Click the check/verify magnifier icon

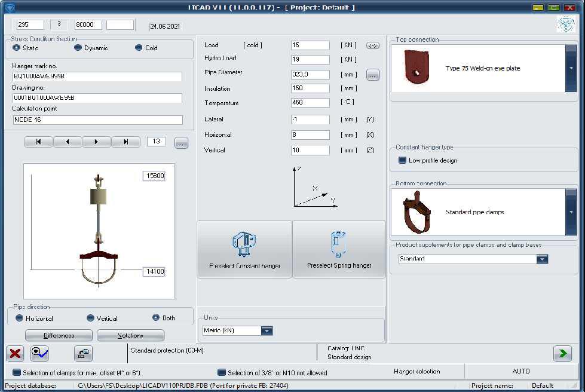(x=39, y=353)
